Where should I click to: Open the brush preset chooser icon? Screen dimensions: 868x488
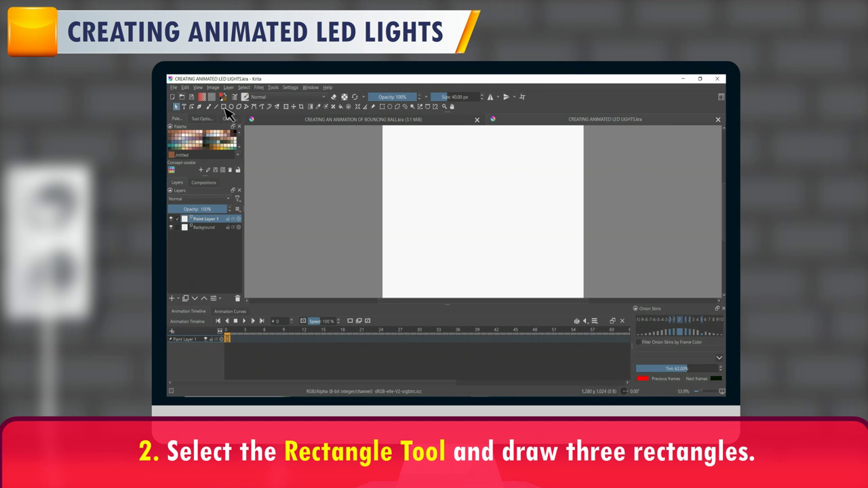(x=244, y=97)
